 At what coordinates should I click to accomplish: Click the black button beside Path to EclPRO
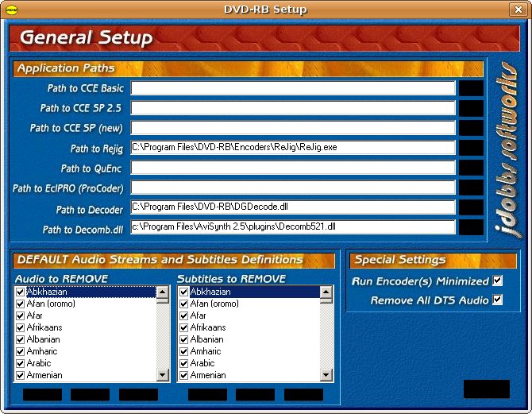coord(472,188)
